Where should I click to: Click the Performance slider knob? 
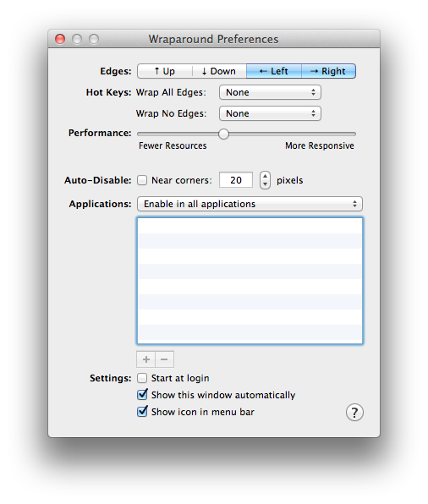223,134
